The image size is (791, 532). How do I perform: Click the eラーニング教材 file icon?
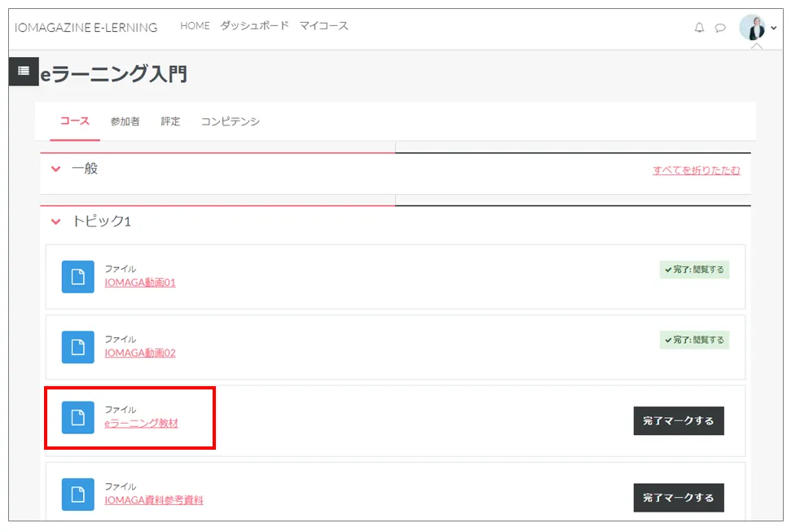pos(78,418)
